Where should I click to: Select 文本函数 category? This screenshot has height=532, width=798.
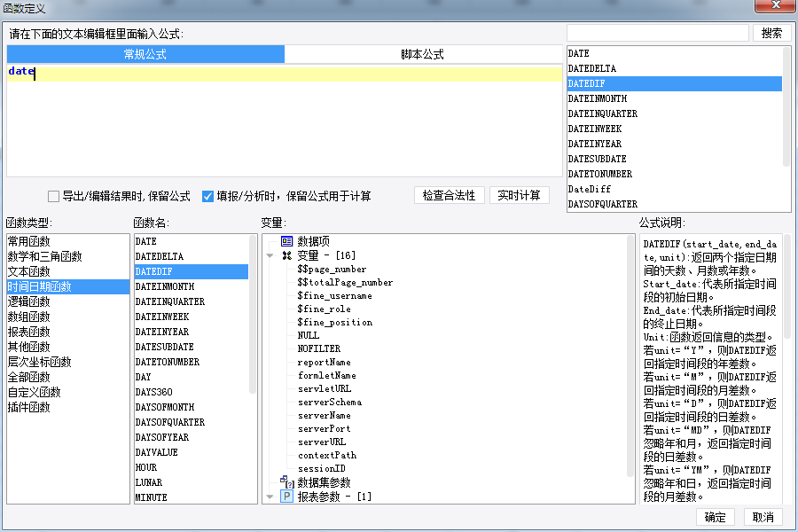click(x=68, y=271)
